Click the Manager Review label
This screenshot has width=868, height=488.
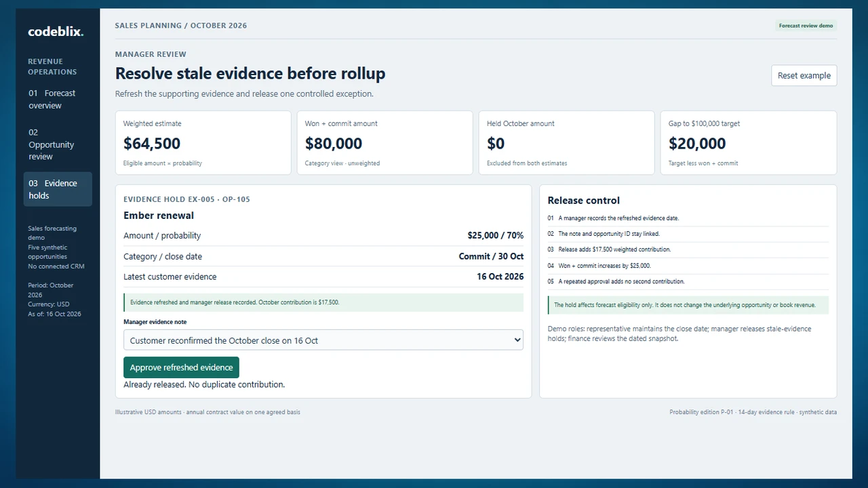tap(151, 54)
